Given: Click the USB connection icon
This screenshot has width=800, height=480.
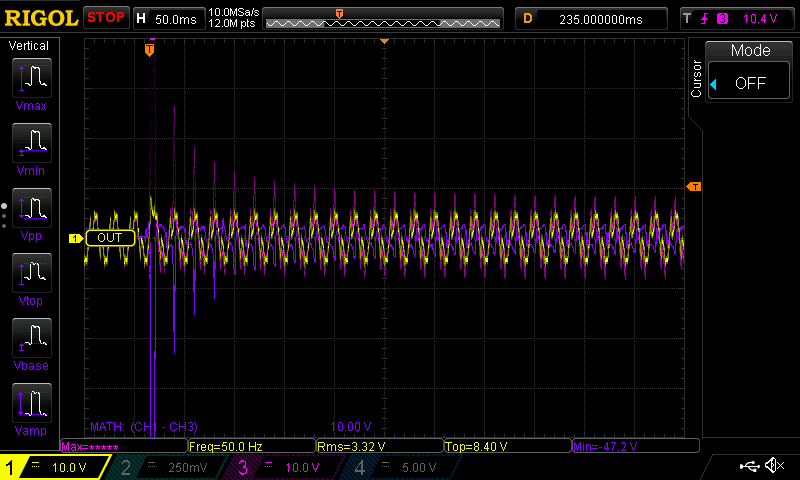Looking at the screenshot, I should pos(748,466).
